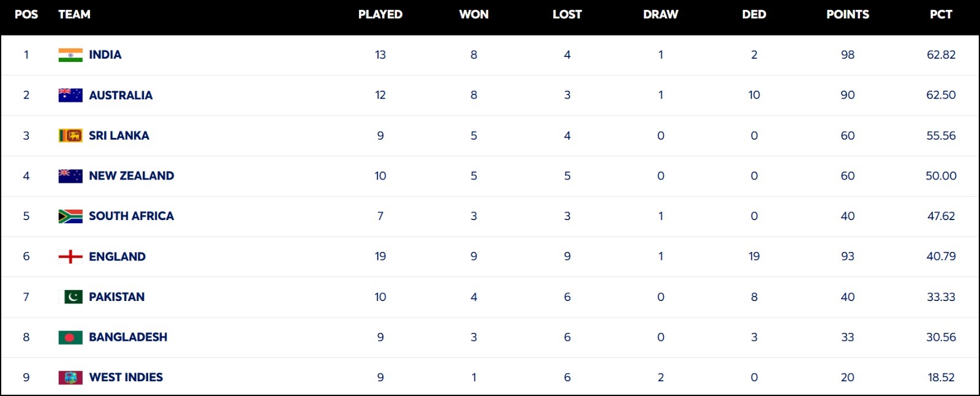
Task: Open the INDIA team link
Action: pyautogui.click(x=105, y=55)
